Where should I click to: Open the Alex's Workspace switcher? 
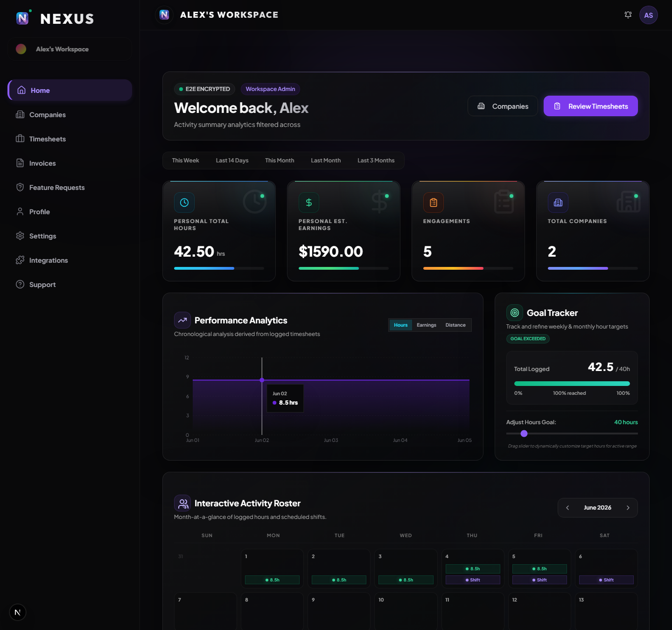pyautogui.click(x=70, y=49)
